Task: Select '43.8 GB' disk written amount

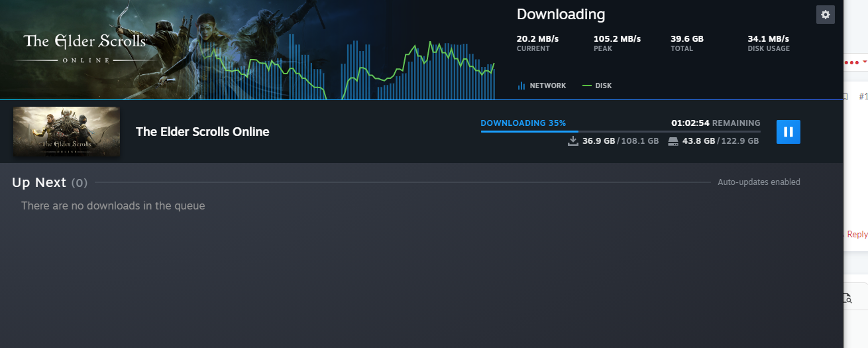Action: coord(699,141)
